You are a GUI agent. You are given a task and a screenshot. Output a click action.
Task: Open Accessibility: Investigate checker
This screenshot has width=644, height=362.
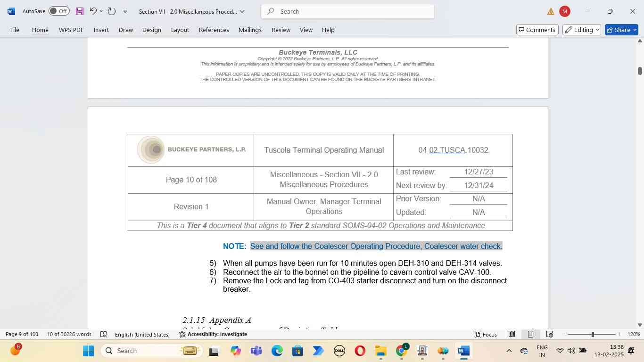[x=213, y=334]
